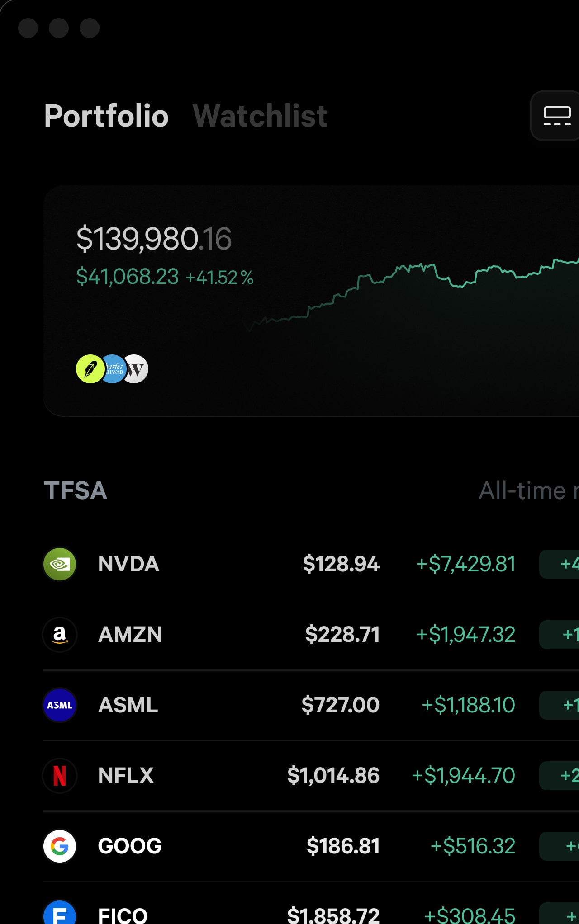Open the Robinhood account icon

(90, 369)
